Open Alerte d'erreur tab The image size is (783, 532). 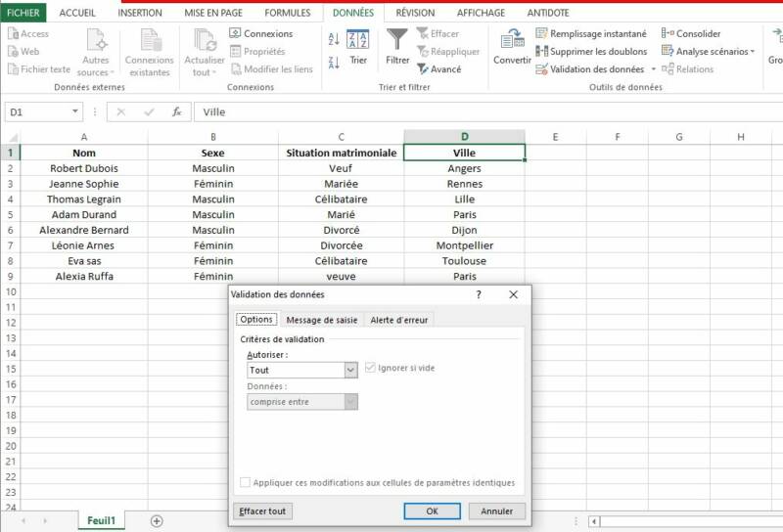click(399, 320)
